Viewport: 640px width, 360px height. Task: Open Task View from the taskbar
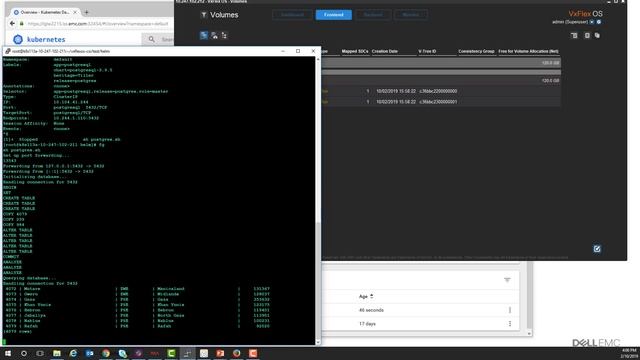tap(40, 353)
